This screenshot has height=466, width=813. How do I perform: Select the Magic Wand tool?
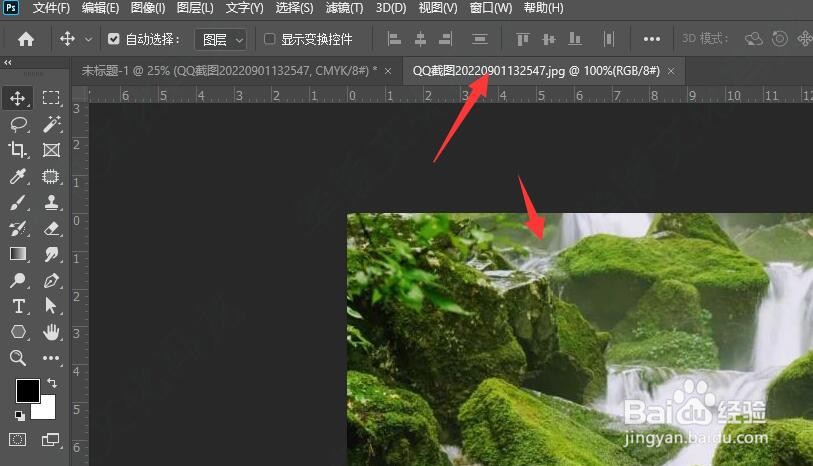tap(51, 124)
